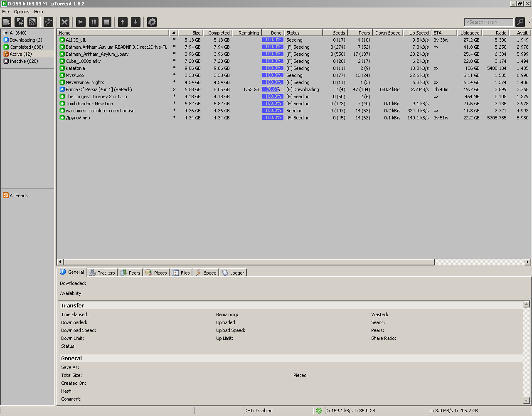532x416 pixels.
Task: Open the Help menu
Action: [39, 12]
